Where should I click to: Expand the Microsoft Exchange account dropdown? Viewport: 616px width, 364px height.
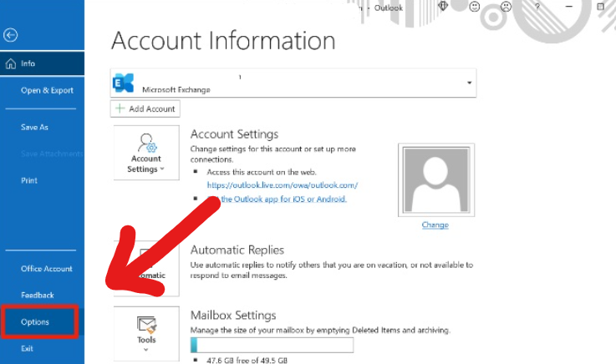469,83
